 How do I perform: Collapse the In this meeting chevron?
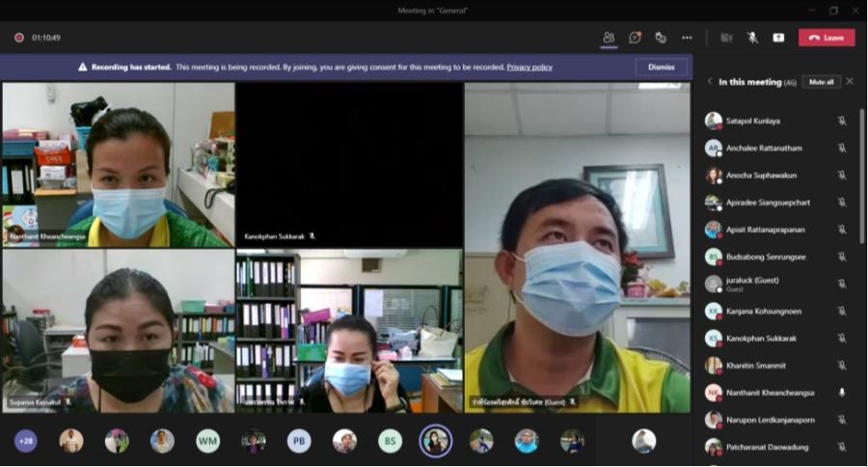pyautogui.click(x=711, y=82)
